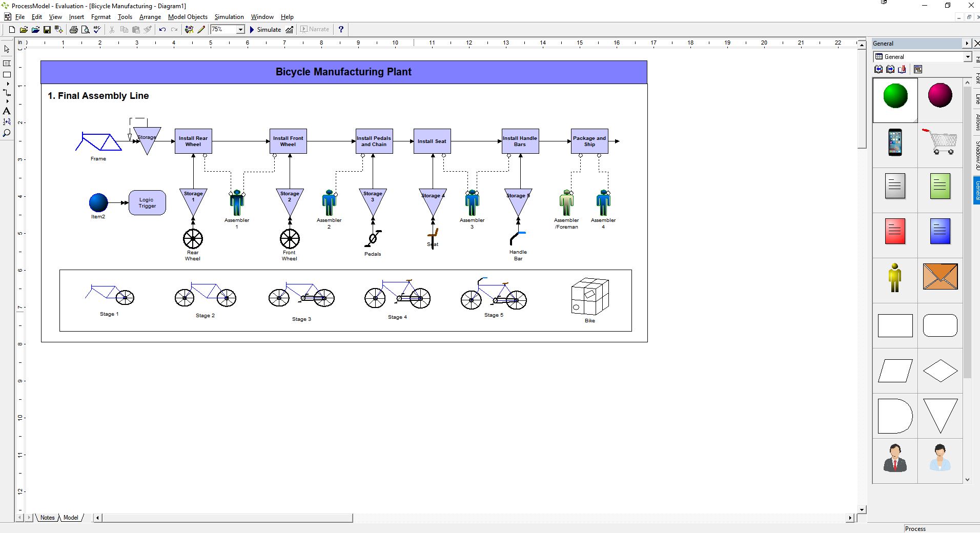The height and width of the screenshot is (533, 980).
Task: Select the Frame entity graphic
Action: 98,142
